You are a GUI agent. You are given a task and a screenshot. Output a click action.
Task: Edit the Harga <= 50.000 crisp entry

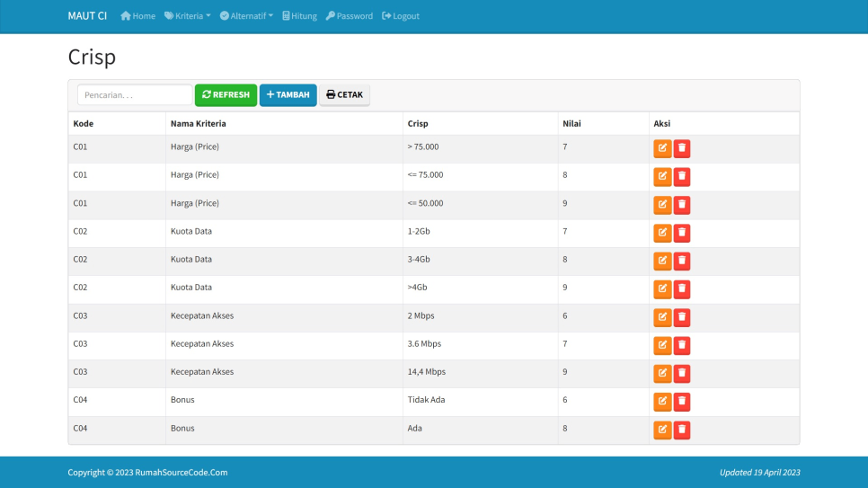(x=662, y=205)
